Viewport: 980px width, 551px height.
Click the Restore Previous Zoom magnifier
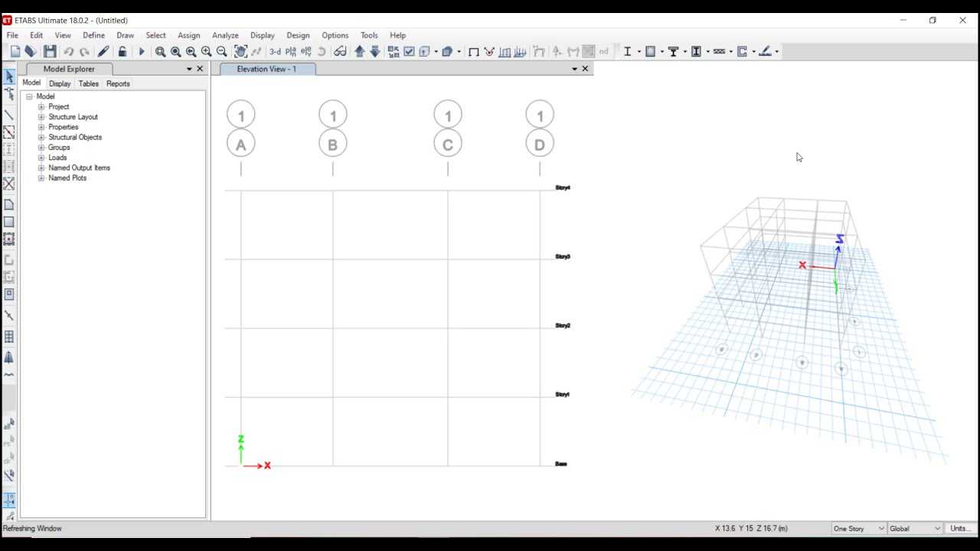[x=191, y=51]
